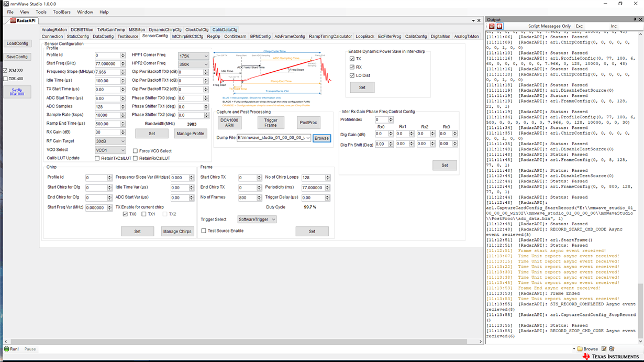Adjust the No of Frames stepper
The width and height of the screenshot is (644, 362).
coord(259,198)
